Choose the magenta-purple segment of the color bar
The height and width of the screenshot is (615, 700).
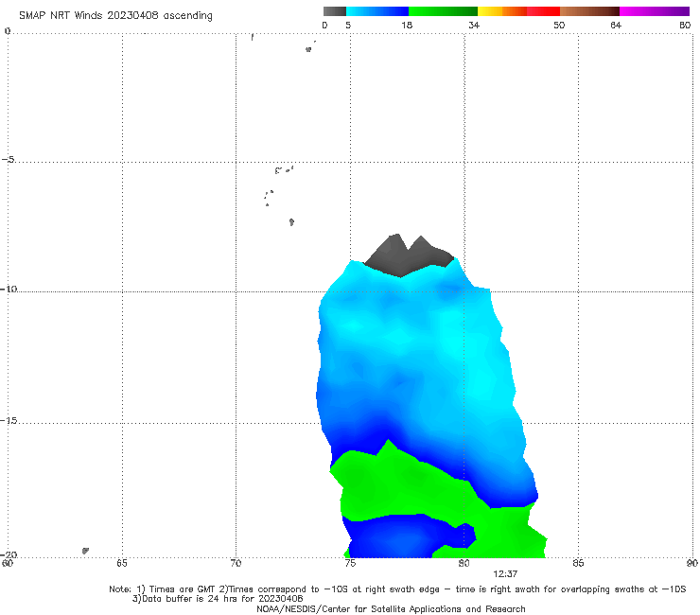pos(655,11)
